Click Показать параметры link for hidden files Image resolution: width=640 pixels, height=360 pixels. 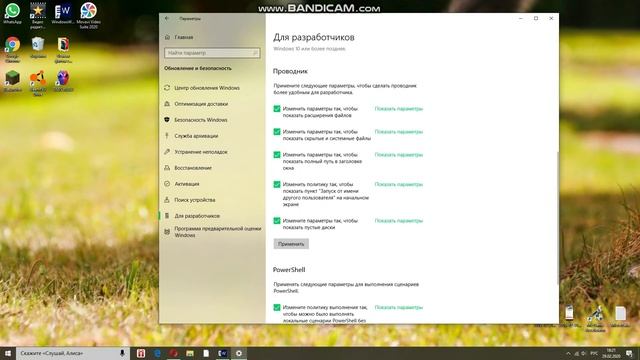click(399, 131)
